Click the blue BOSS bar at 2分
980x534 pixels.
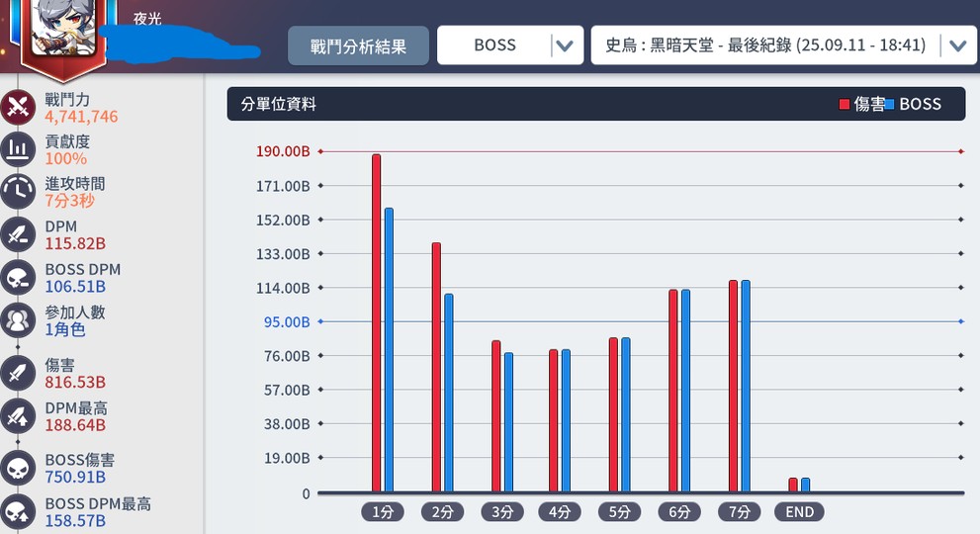(449, 394)
